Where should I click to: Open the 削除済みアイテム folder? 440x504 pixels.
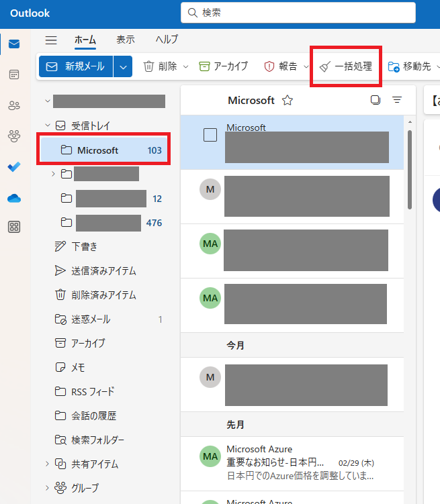[x=95, y=295]
